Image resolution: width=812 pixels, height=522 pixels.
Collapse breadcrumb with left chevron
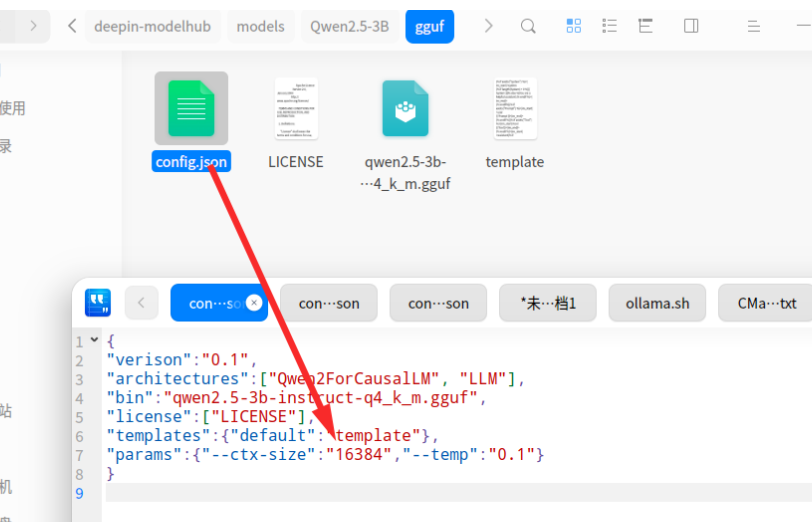click(x=72, y=26)
